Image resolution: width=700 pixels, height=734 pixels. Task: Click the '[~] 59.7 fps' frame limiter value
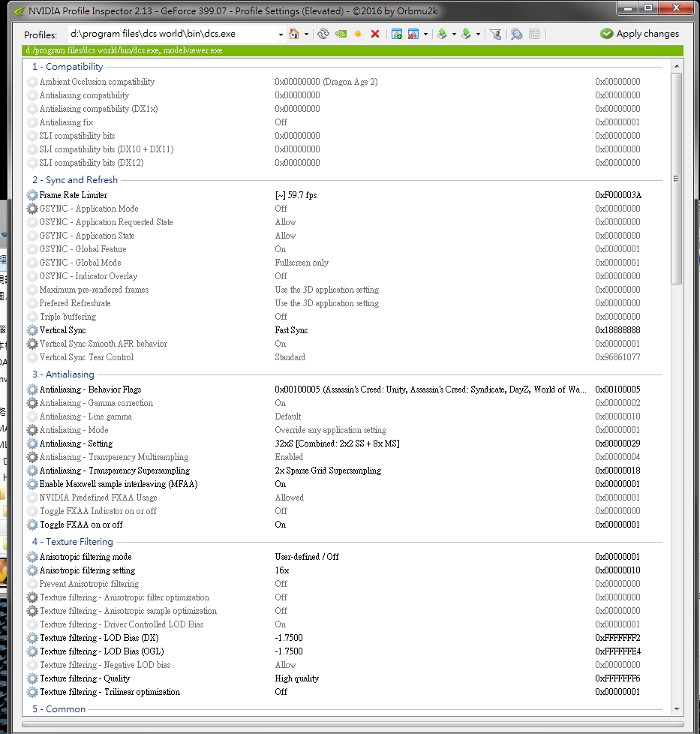pyautogui.click(x=296, y=194)
